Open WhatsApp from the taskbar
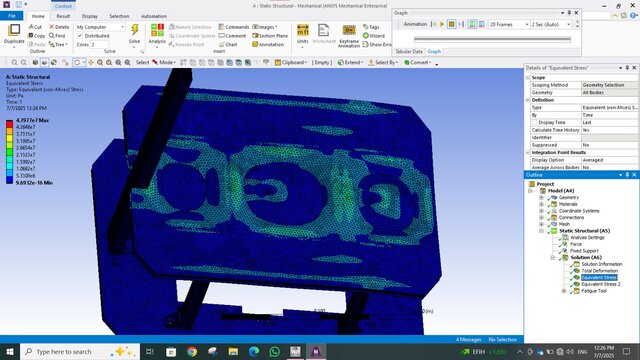The height and width of the screenshot is (360, 640). pos(275,351)
